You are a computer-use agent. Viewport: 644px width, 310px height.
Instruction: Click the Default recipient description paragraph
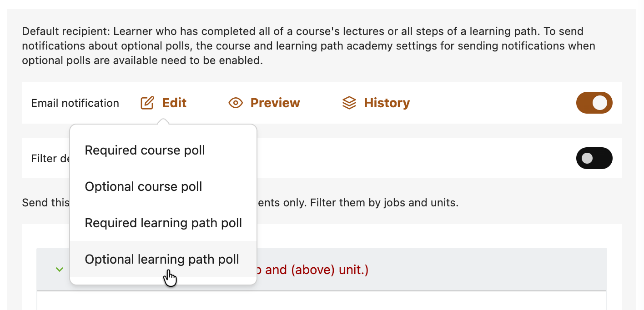point(309,46)
